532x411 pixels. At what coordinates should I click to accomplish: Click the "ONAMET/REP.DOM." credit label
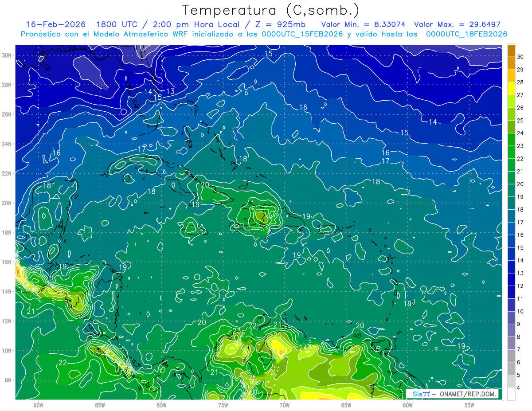coord(468,394)
